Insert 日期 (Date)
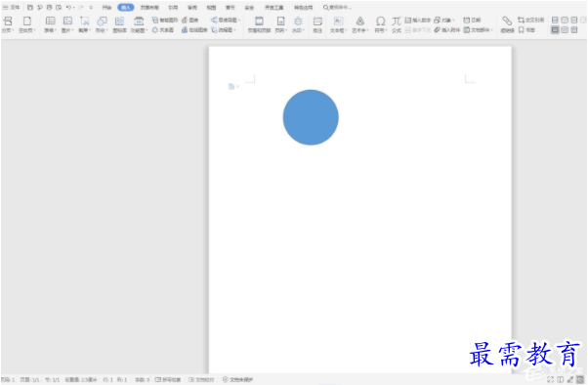 click(472, 20)
